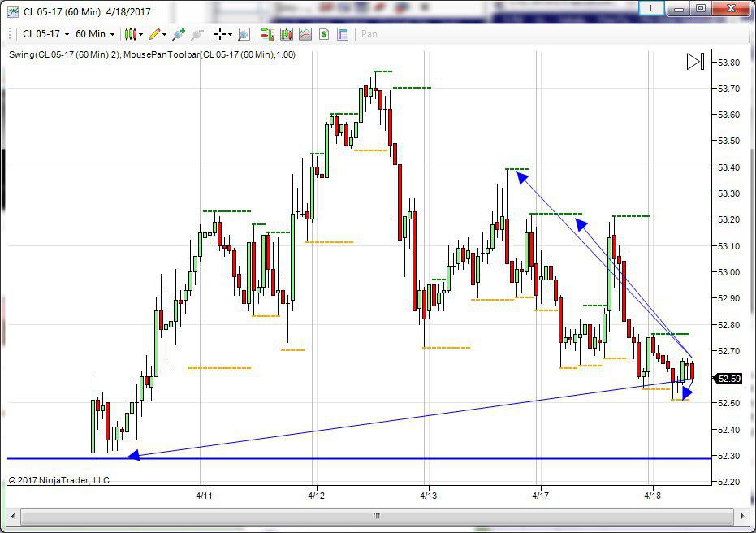Viewport: 756px width, 533px height.
Task: Expand the crosshair cursor dropdown arrow
Action: (x=230, y=35)
